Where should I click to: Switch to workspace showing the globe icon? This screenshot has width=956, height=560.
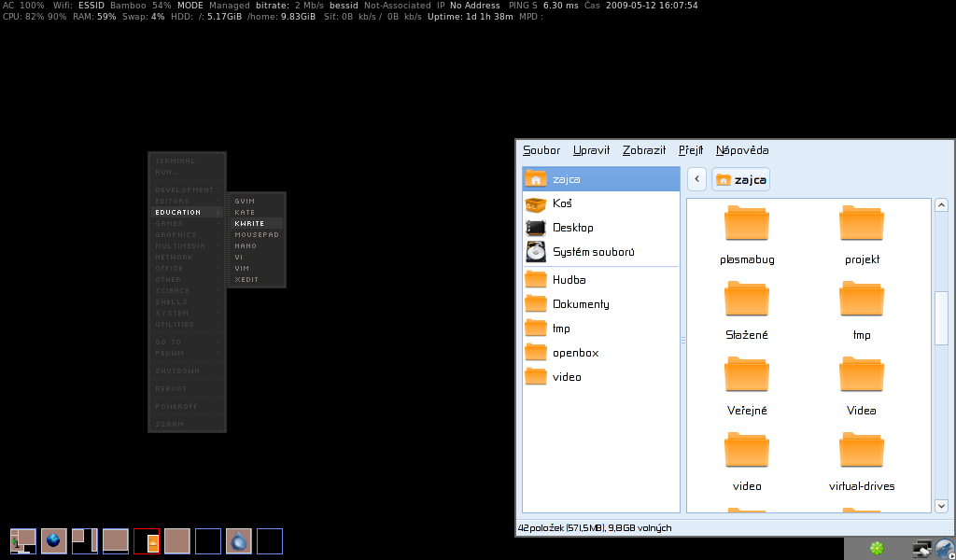pyautogui.click(x=53, y=540)
